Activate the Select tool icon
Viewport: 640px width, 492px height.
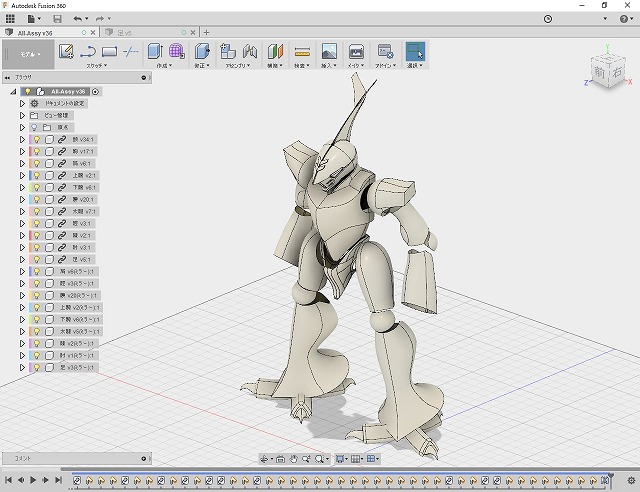[415, 51]
